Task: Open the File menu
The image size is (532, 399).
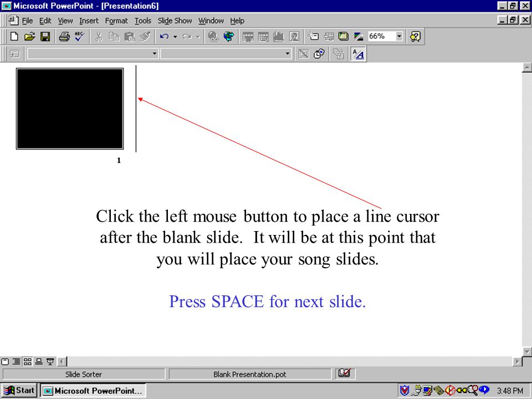Action: pos(27,21)
